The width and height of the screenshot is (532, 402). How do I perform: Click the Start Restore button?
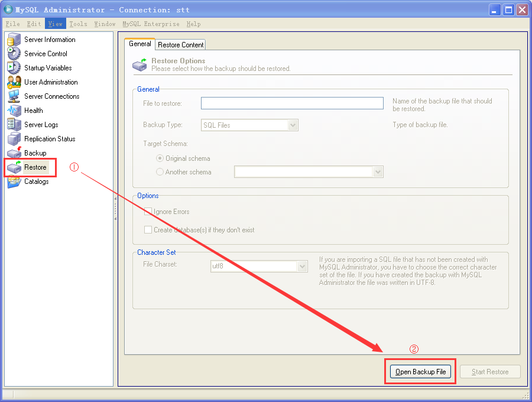490,372
